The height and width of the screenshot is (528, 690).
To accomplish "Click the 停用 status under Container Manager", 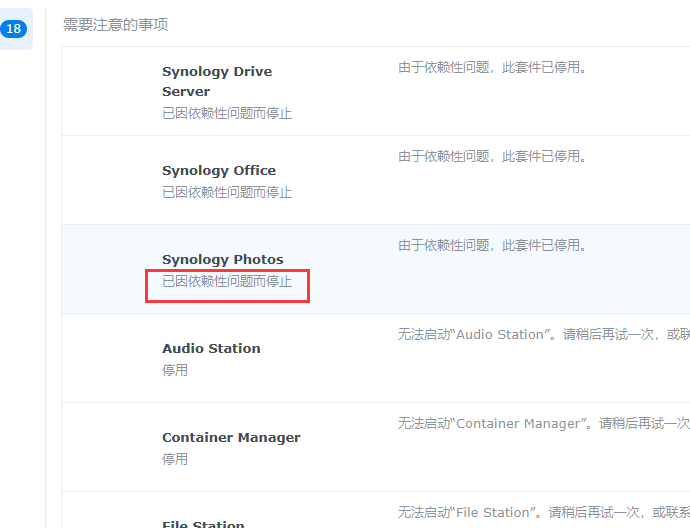I will click(x=175, y=459).
